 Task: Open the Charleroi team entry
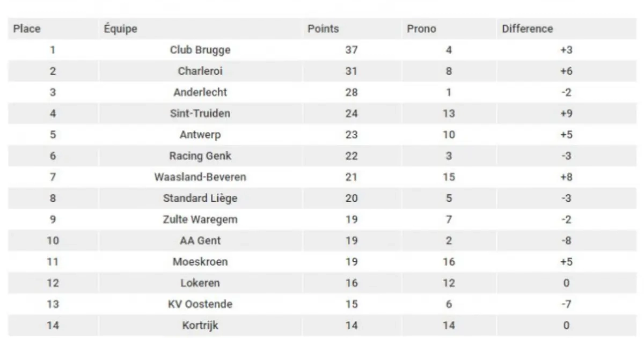coord(200,71)
